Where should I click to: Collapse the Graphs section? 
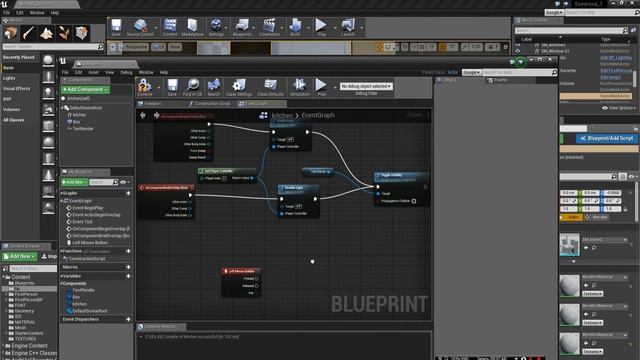point(62,193)
